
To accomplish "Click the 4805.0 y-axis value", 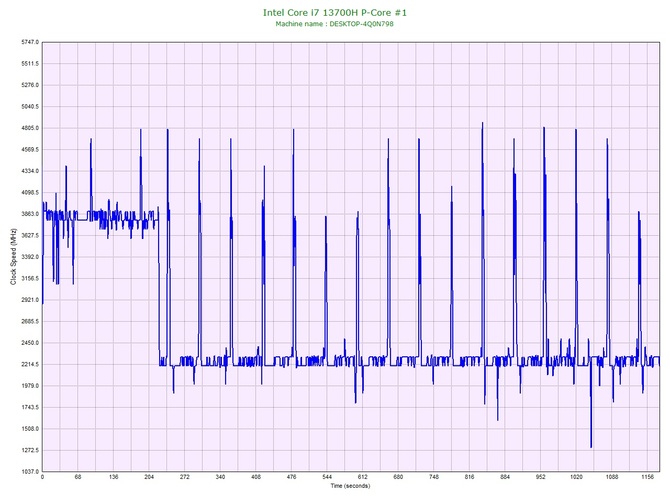I will point(30,128).
